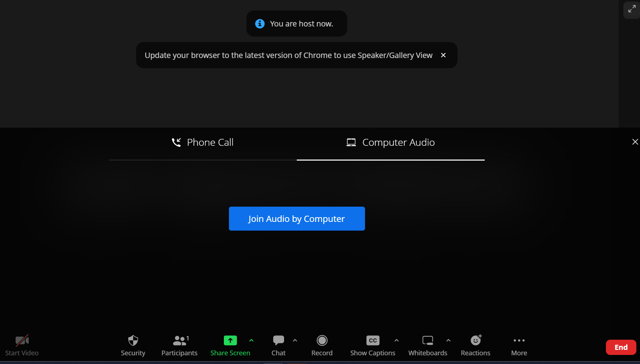The width and height of the screenshot is (640, 364).
Task: Enter full screen with the expand arrows icon
Action: 632,9
